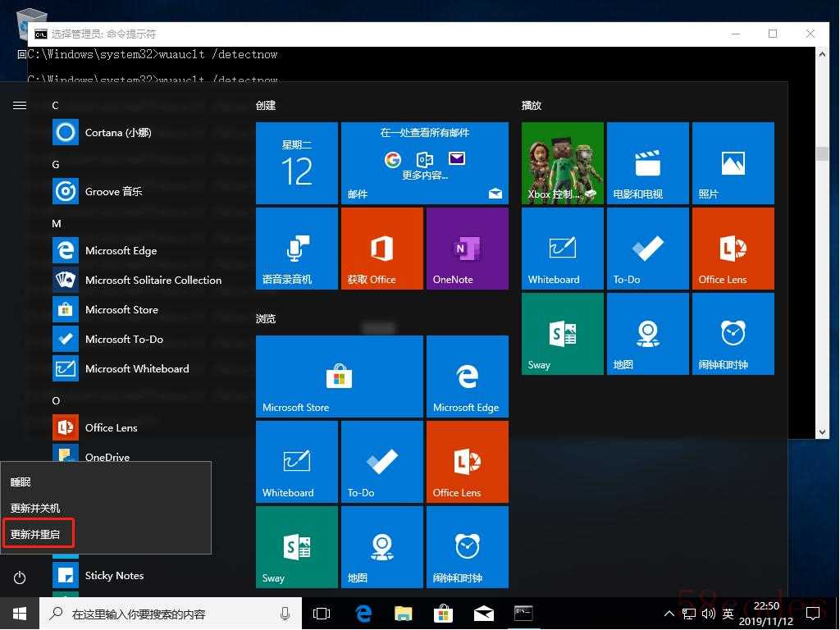Screen dimensions: 840x630
Task: Click the power icon in the Start menu
Action: coord(20,577)
